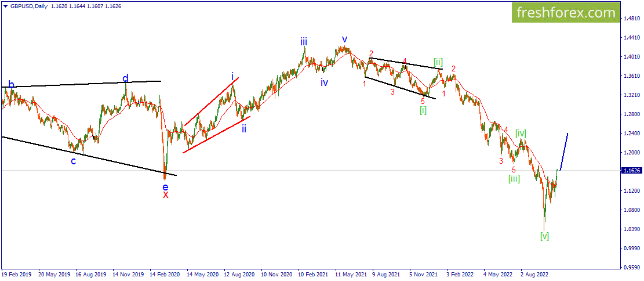Select the blue wave label d
Image resolution: width=644 pixels, height=281 pixels.
pos(125,78)
